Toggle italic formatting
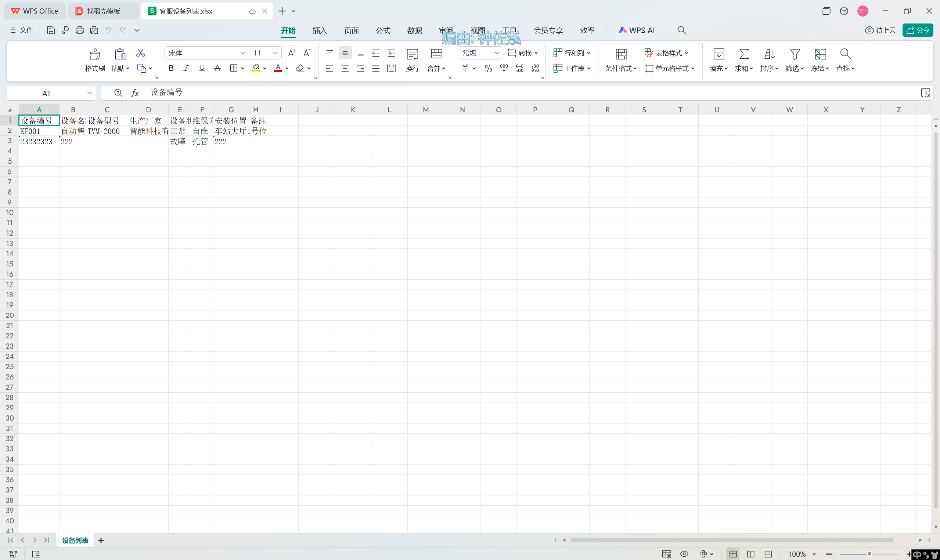This screenshot has width=940, height=560. coord(186,68)
